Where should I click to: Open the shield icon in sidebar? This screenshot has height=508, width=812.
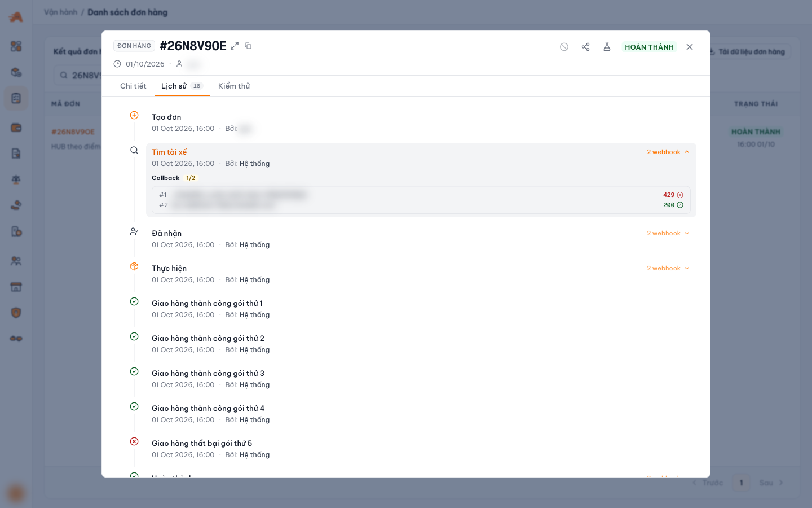16,313
